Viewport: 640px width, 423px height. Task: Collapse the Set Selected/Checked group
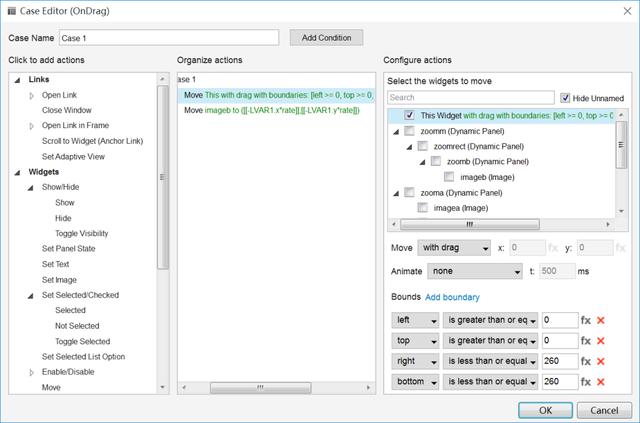point(31,296)
